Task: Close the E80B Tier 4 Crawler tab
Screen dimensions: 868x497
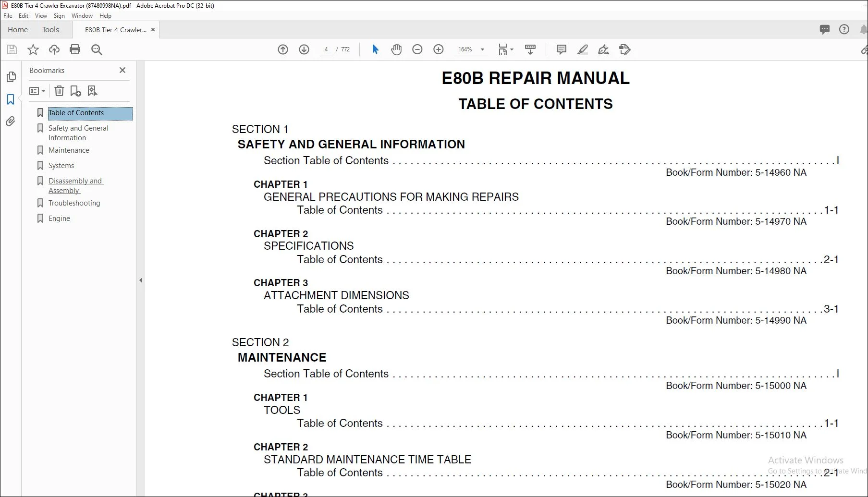Action: tap(153, 30)
